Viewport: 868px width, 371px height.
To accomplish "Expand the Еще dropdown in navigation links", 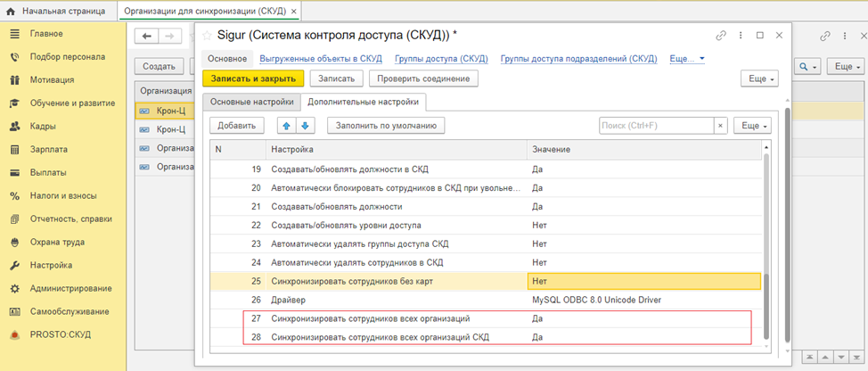I will 685,59.
